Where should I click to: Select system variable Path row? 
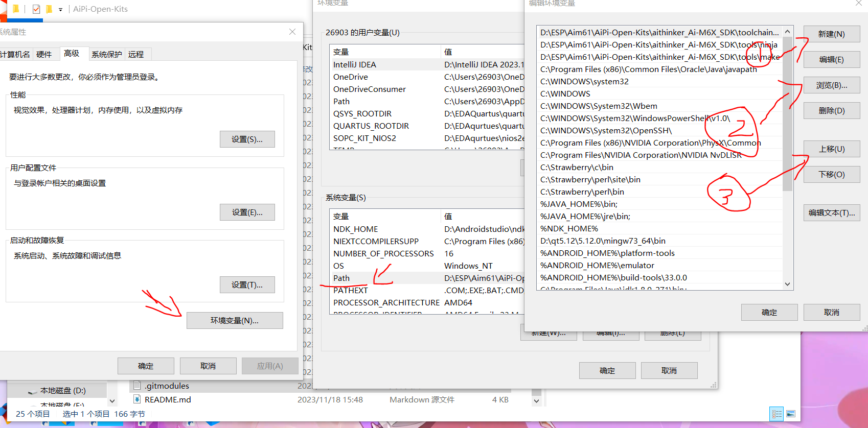coord(427,278)
